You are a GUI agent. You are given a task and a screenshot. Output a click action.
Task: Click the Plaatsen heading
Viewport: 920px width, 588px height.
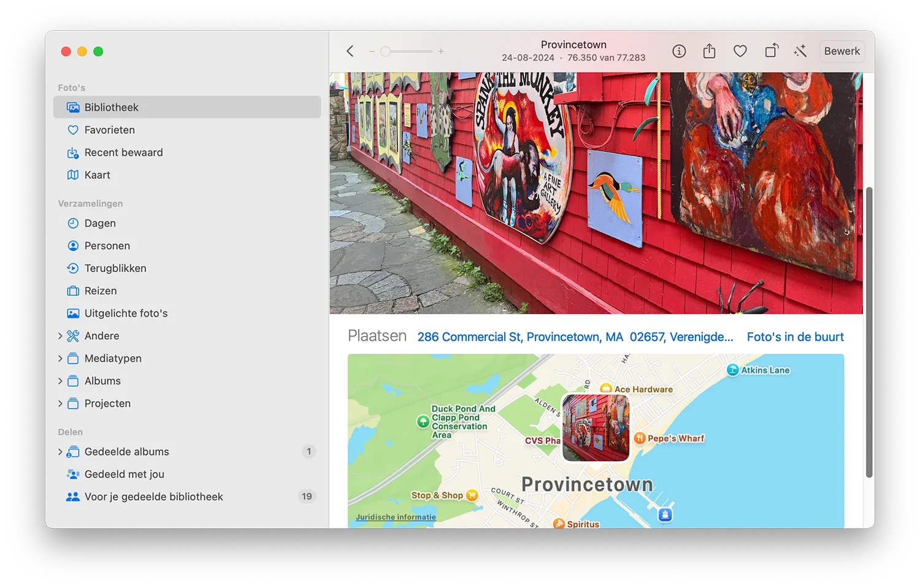click(377, 336)
